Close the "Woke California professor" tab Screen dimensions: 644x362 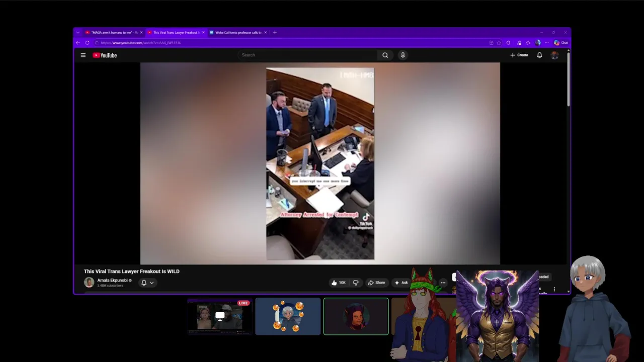pos(266,33)
